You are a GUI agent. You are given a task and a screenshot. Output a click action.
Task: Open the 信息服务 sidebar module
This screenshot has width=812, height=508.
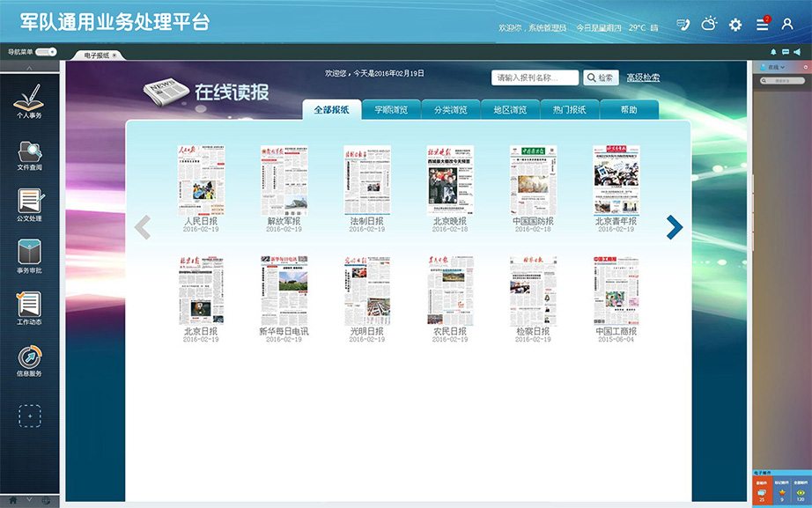click(x=30, y=360)
